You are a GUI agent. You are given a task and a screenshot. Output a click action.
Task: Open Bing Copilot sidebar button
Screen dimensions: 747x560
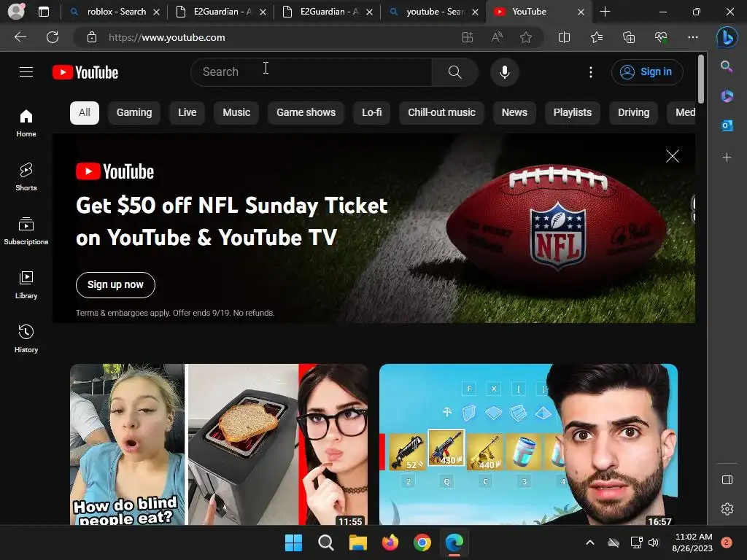[x=727, y=37]
